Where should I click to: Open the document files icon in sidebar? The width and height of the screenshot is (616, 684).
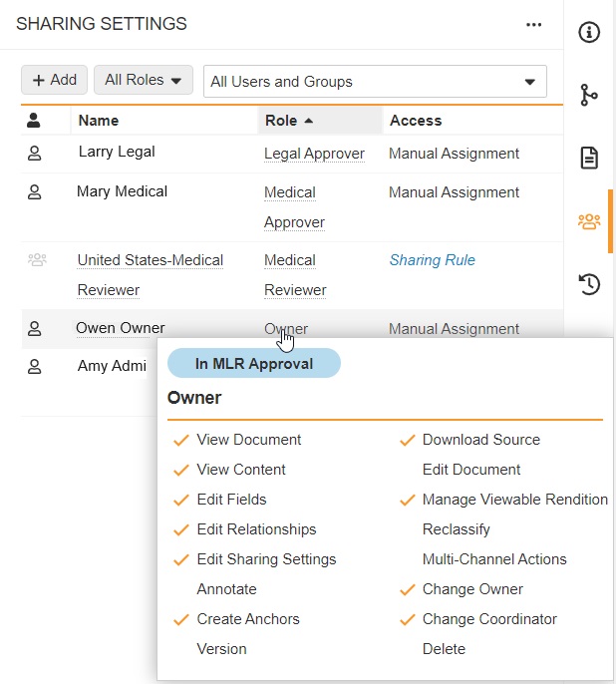point(589,158)
